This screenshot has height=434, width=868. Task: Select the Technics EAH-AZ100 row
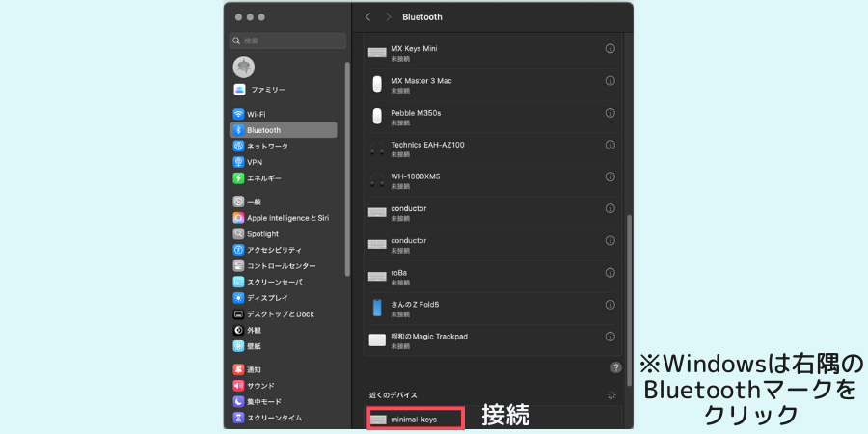point(493,149)
